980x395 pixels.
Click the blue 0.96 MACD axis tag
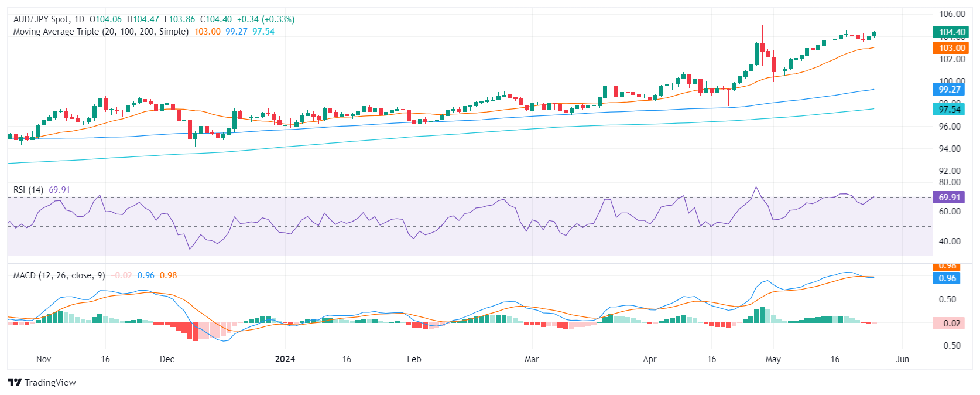pos(948,278)
